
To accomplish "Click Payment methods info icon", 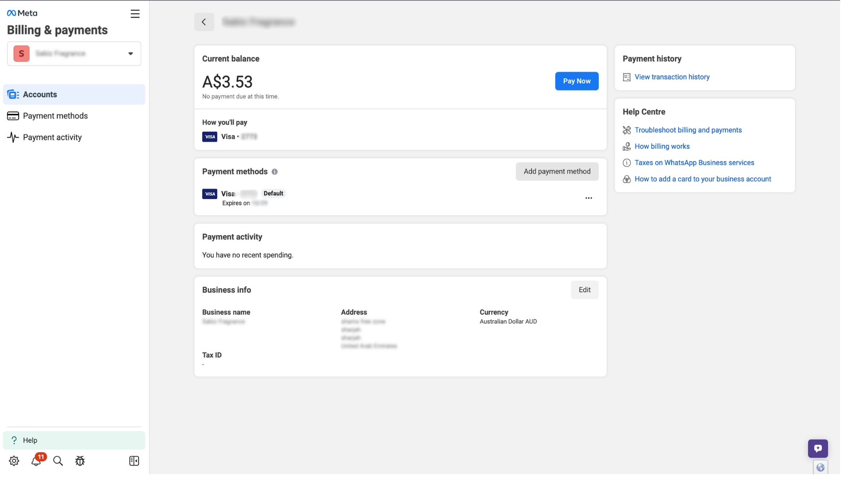I will (x=274, y=172).
